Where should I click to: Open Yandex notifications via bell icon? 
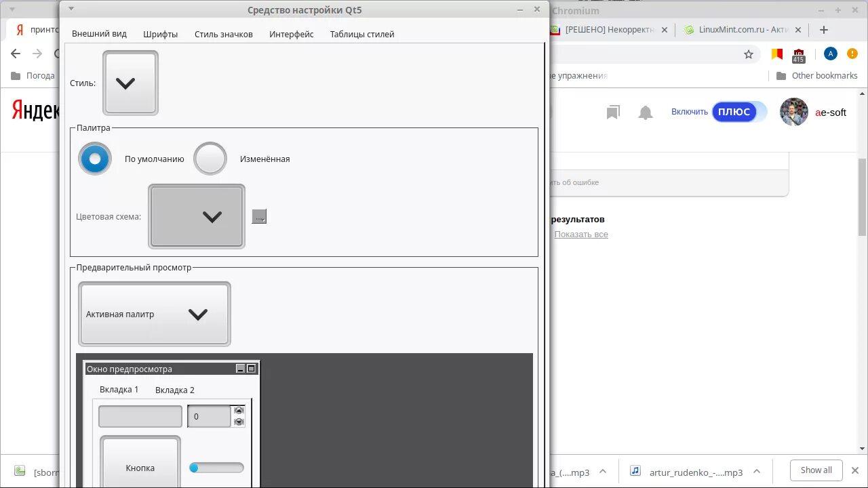(645, 112)
